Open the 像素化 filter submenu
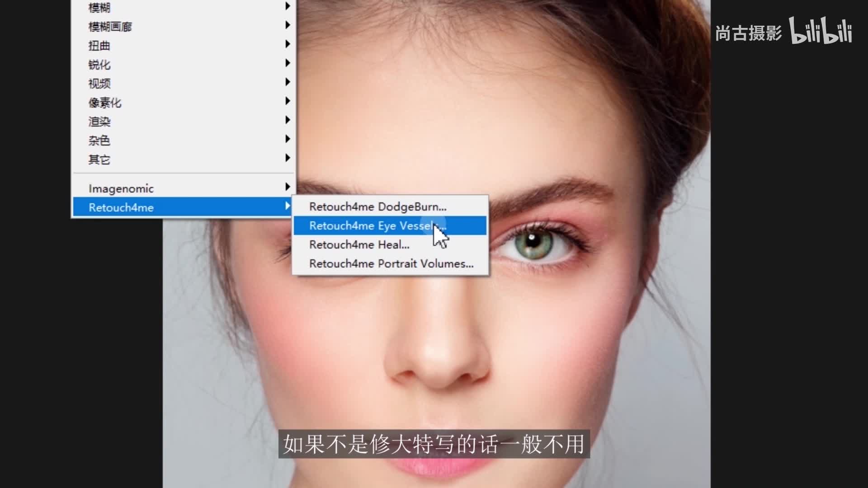Screen dimensions: 868x488 pyautogui.click(x=105, y=103)
